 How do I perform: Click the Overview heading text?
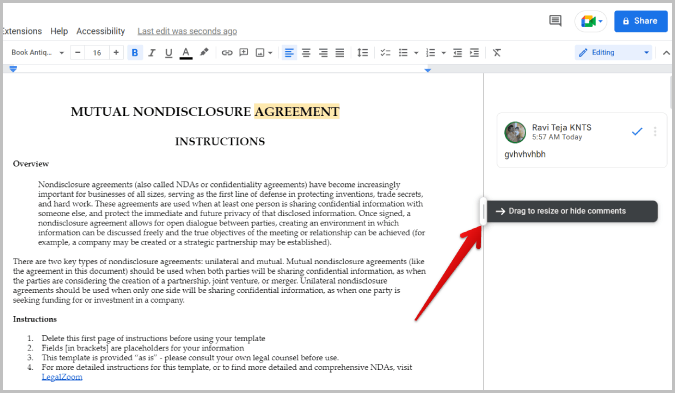point(31,164)
